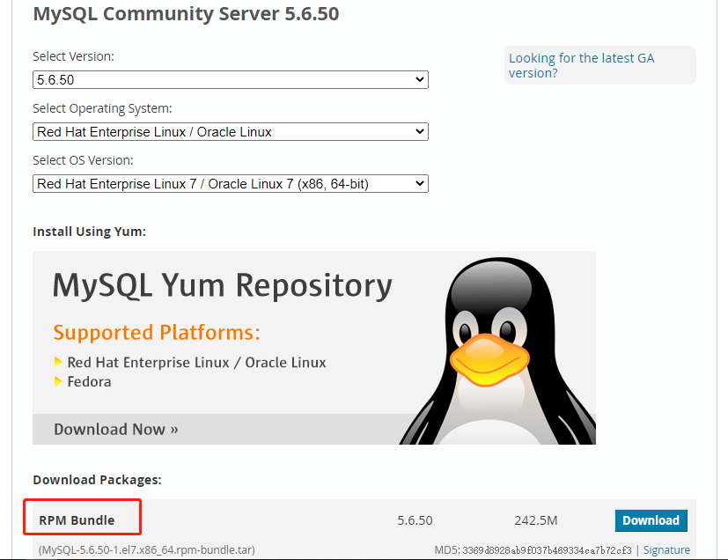728x560 pixels.
Task: Click the 5.6.50 version in the RPM Bundle row
Action: pos(415,520)
